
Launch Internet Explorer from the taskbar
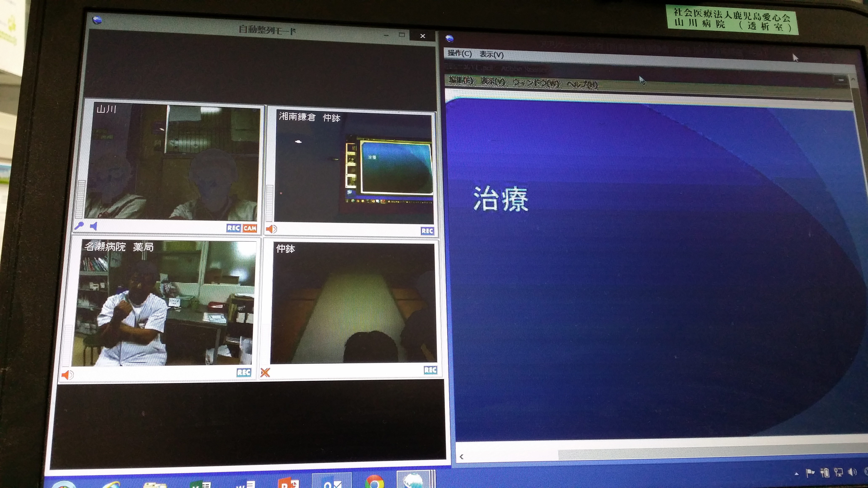[x=111, y=485]
